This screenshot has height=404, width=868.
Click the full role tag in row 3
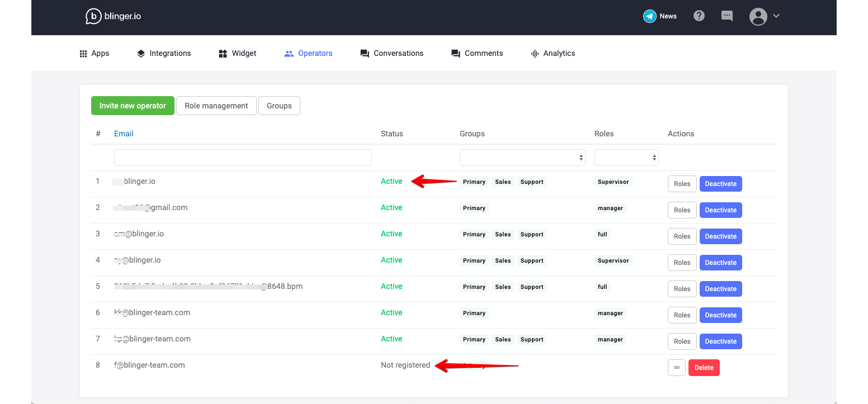click(602, 234)
